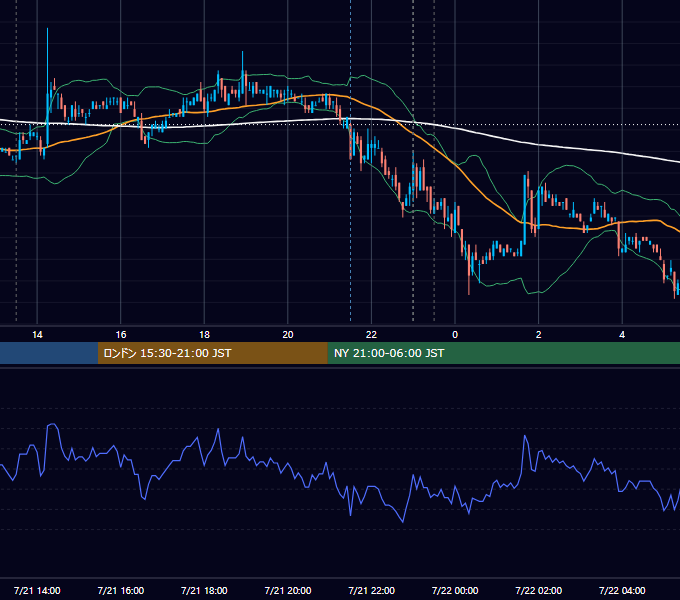Click the oscillator low near 23:00
This screenshot has width=680, height=600.
403,522
